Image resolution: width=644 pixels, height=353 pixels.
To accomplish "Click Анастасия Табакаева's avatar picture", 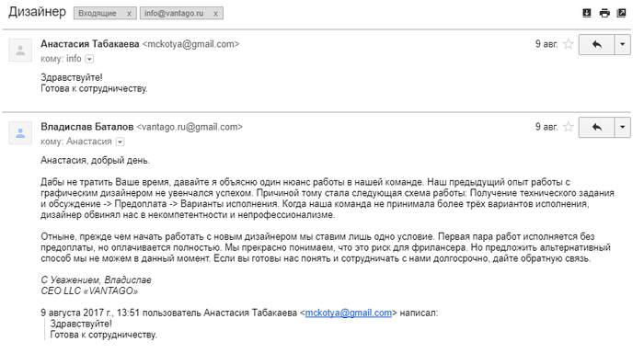I will (x=20, y=50).
